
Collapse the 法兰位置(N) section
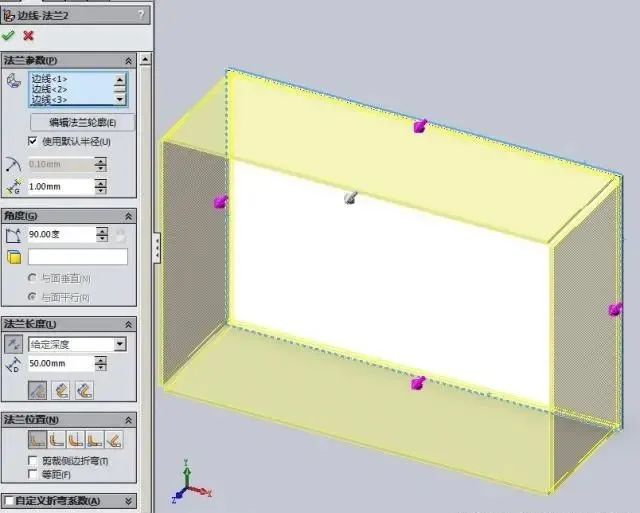[128, 420]
